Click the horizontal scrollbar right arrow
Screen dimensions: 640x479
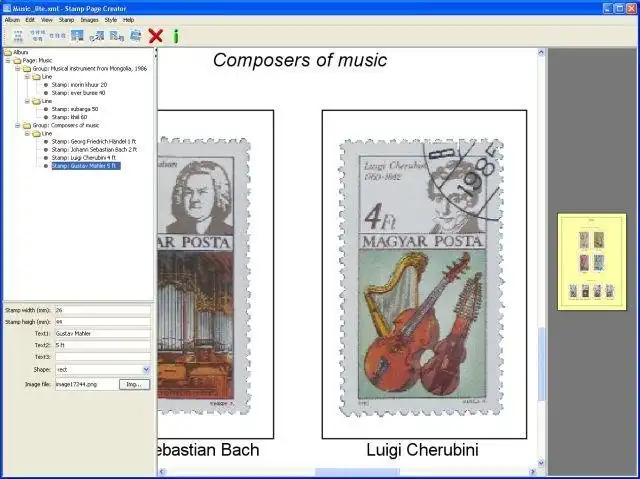click(532, 472)
